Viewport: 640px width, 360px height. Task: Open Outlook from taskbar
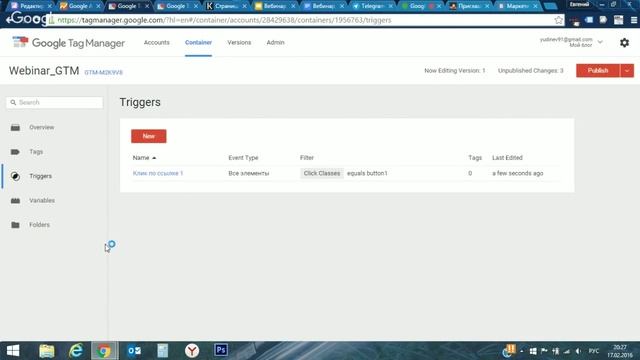134,351
